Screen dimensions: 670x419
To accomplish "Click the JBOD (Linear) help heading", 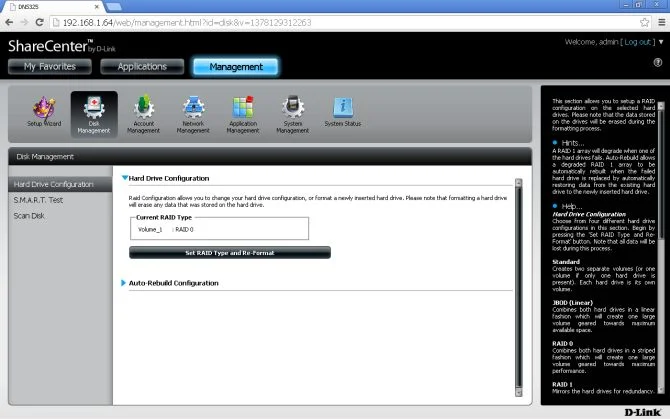I will point(572,303).
